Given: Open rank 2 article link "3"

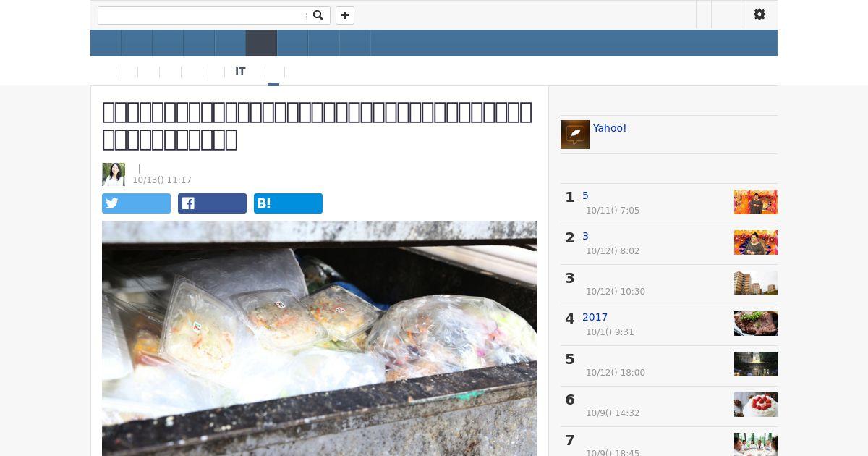Looking at the screenshot, I should (x=585, y=237).
